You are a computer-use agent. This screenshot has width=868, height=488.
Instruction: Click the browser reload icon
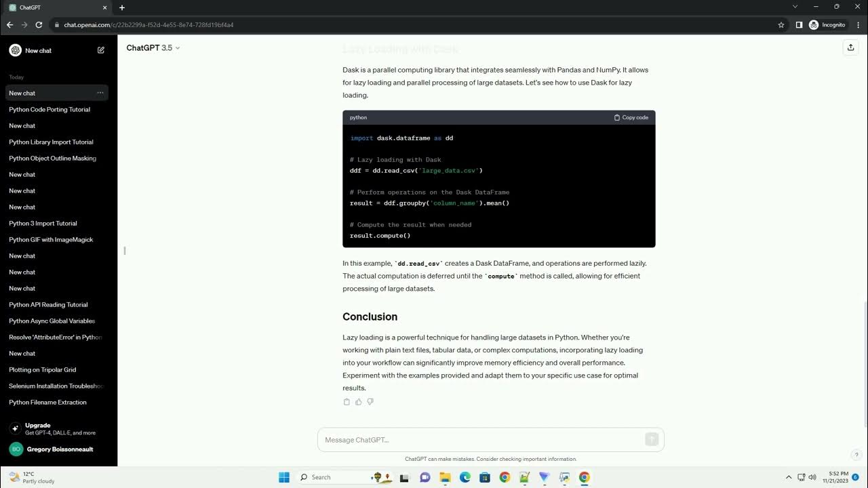[x=39, y=24]
